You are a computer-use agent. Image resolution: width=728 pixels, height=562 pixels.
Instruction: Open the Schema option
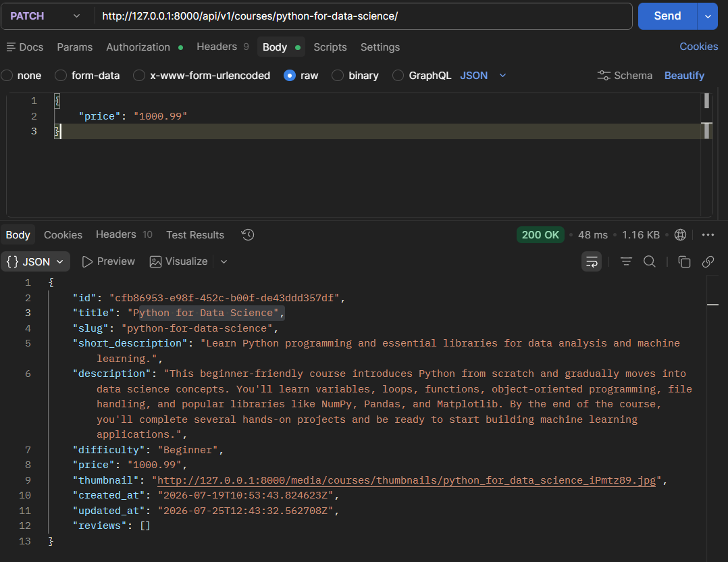pyautogui.click(x=625, y=75)
